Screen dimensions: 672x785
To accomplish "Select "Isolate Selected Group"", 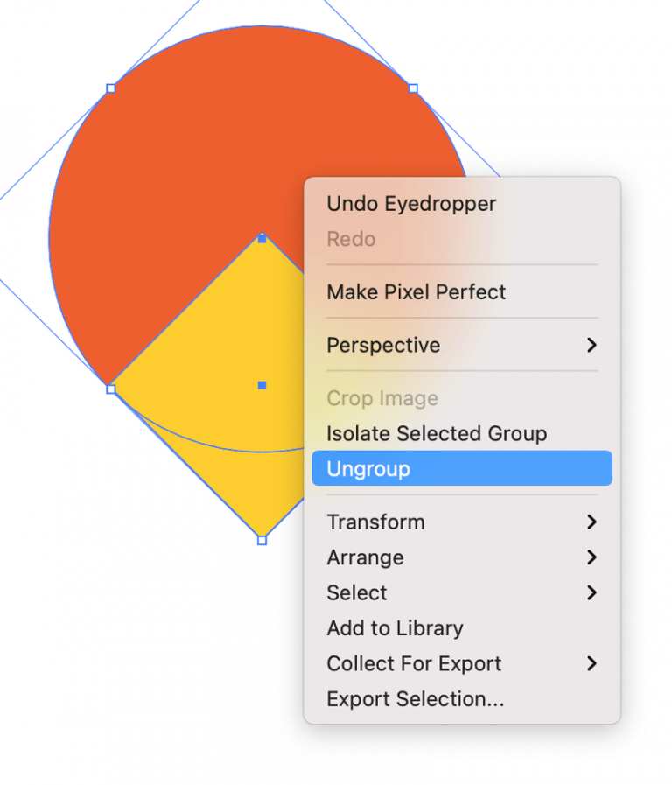I will point(437,433).
